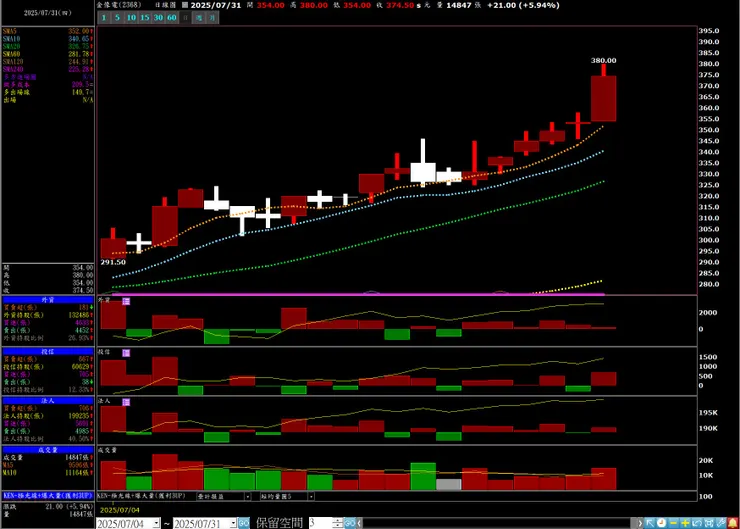This screenshot has height=529, width=740.
Task: Click the reserved space number field
Action: point(321,523)
